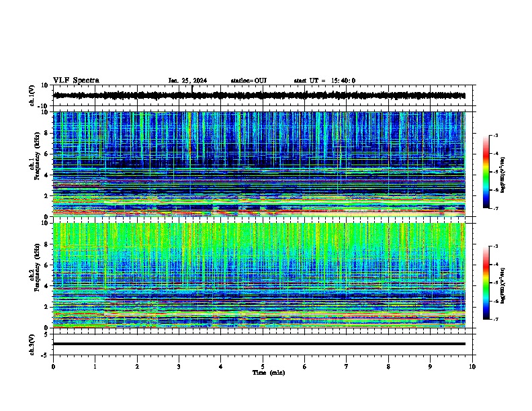
Task: Click the time axis tick label "10" below the ch.3 panel
Action: click(472, 367)
